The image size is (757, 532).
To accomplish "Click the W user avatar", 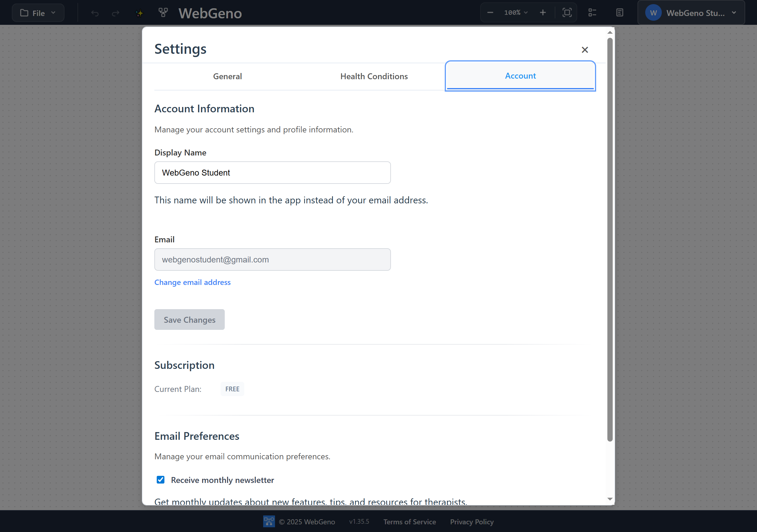I will (x=653, y=13).
